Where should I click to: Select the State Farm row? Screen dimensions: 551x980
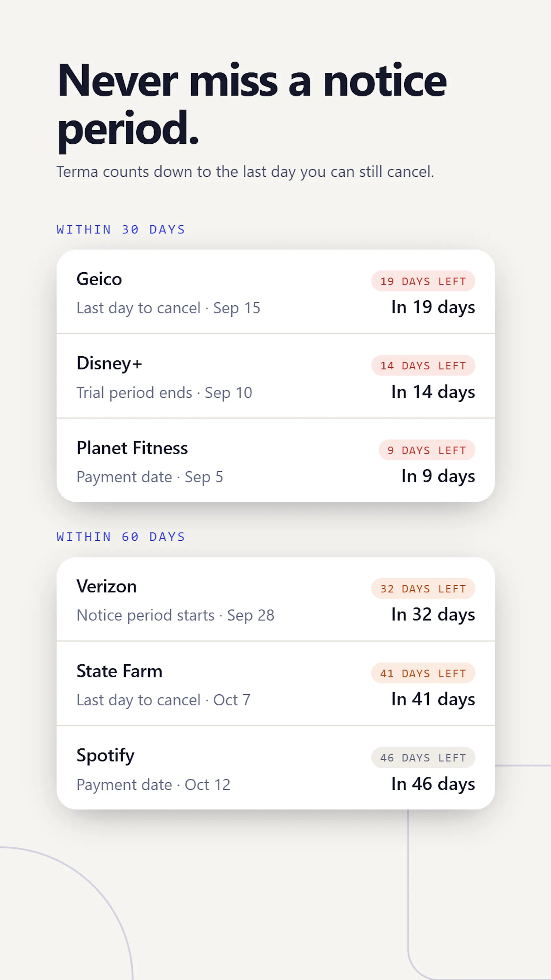[275, 684]
